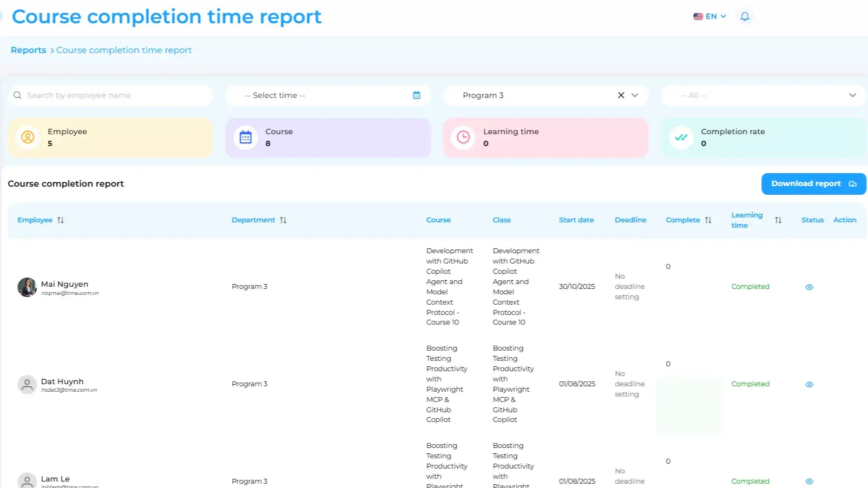The width and height of the screenshot is (868, 488).
Task: Click Course completion time report breadcrumb
Action: (124, 50)
